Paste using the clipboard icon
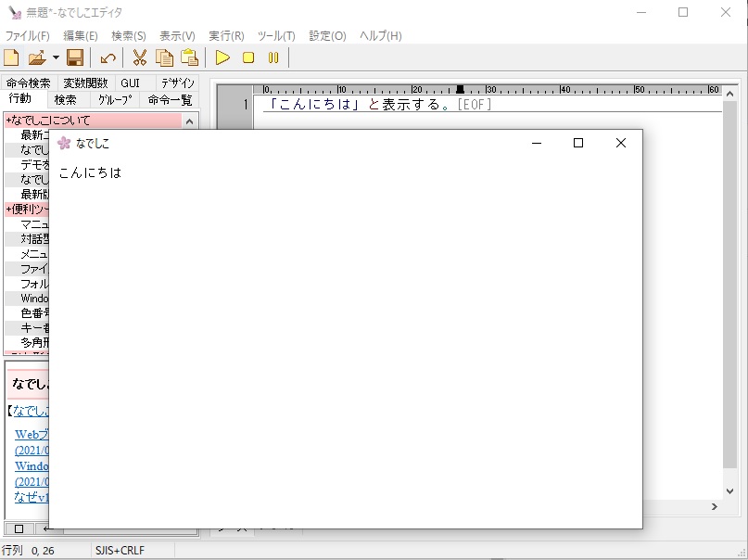Image resolution: width=748 pixels, height=560 pixels. (x=189, y=58)
